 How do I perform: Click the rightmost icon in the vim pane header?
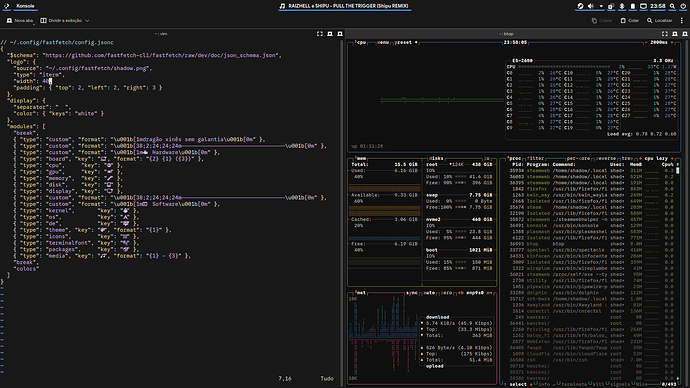(340, 34)
